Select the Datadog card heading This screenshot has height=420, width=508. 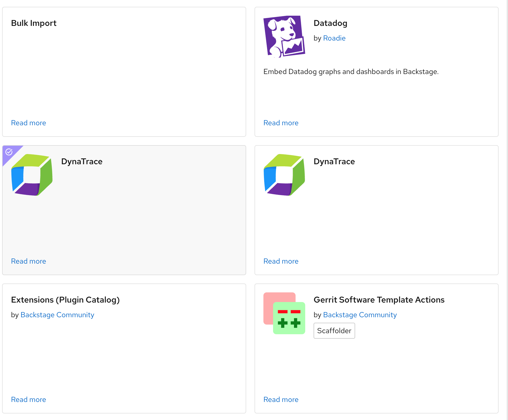coord(330,23)
